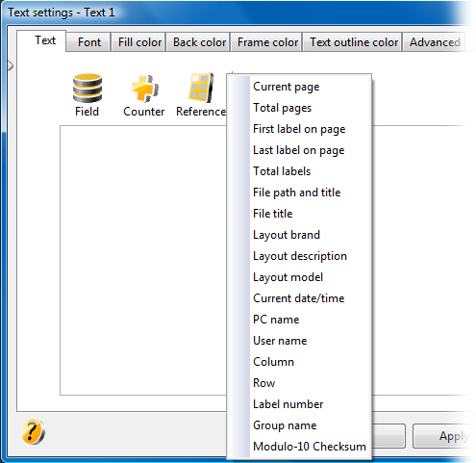This screenshot has height=463, width=476.
Task: Switch to the Font tab
Action: coord(88,42)
